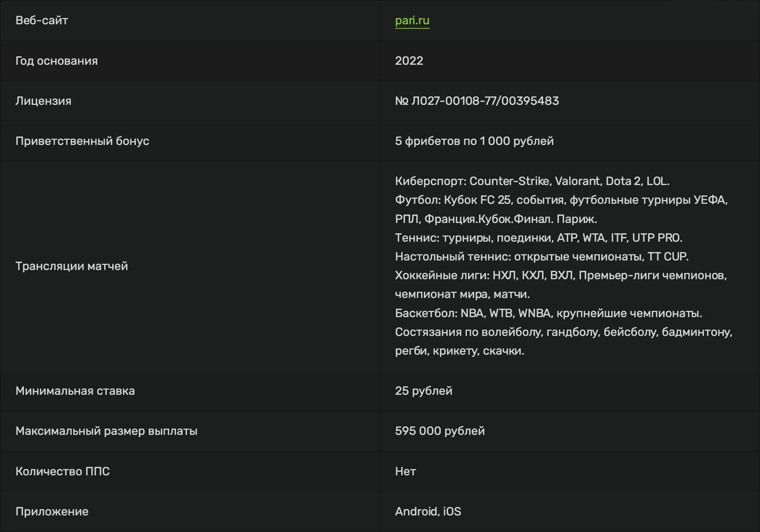The height and width of the screenshot is (532, 760).
Task: Select the 'Приветственный бонус' label
Action: point(82,141)
